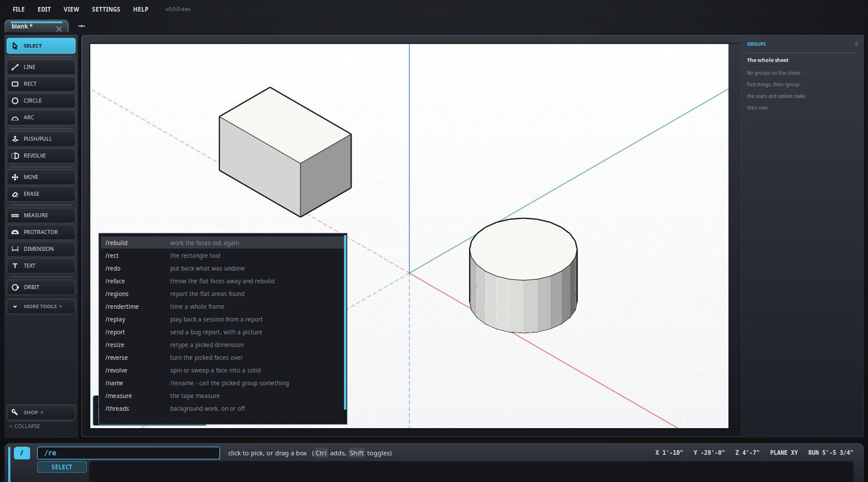Viewport: 868px width, 482px height.
Task: Pick /regions in the command list
Action: click(x=222, y=294)
